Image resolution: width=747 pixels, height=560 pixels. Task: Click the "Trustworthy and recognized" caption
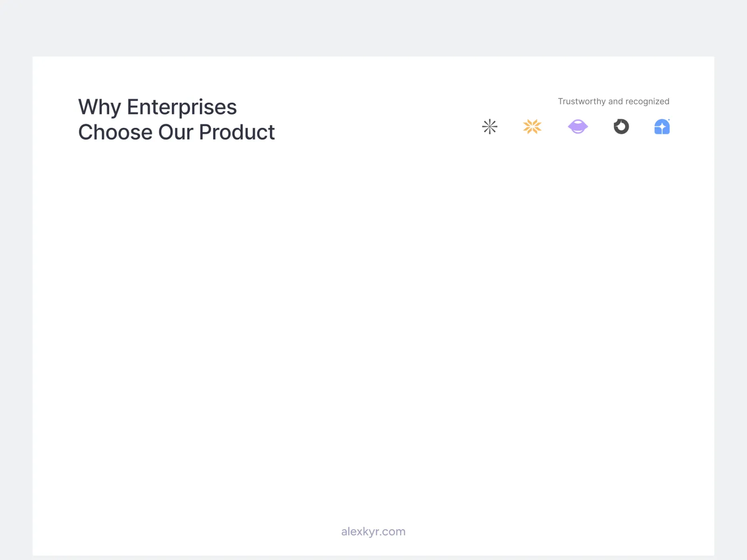[x=613, y=101]
